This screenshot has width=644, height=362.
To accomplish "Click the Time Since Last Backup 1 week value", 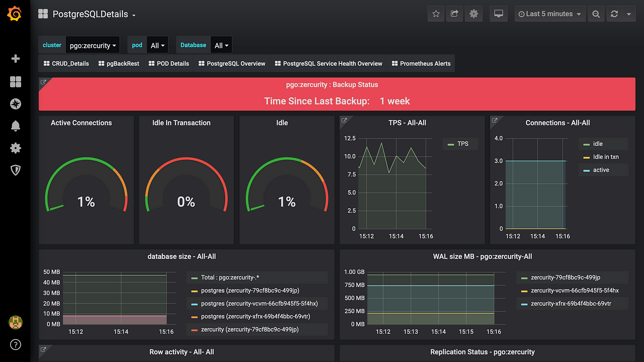I will click(395, 101).
